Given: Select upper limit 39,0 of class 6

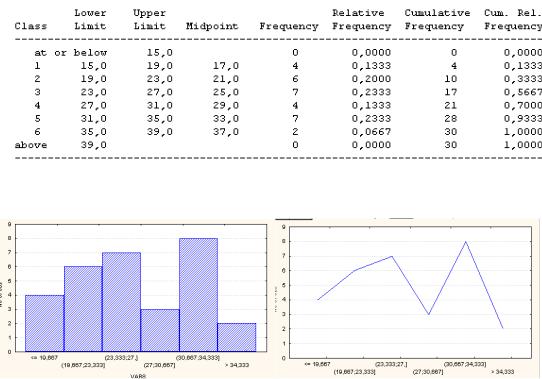Looking at the screenshot, I should tap(159, 132).
